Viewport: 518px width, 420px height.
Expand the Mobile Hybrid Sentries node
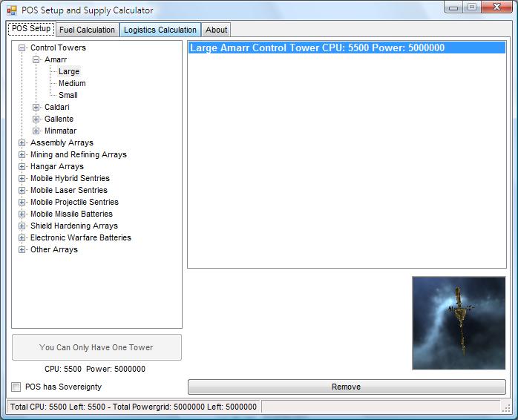[x=22, y=179]
